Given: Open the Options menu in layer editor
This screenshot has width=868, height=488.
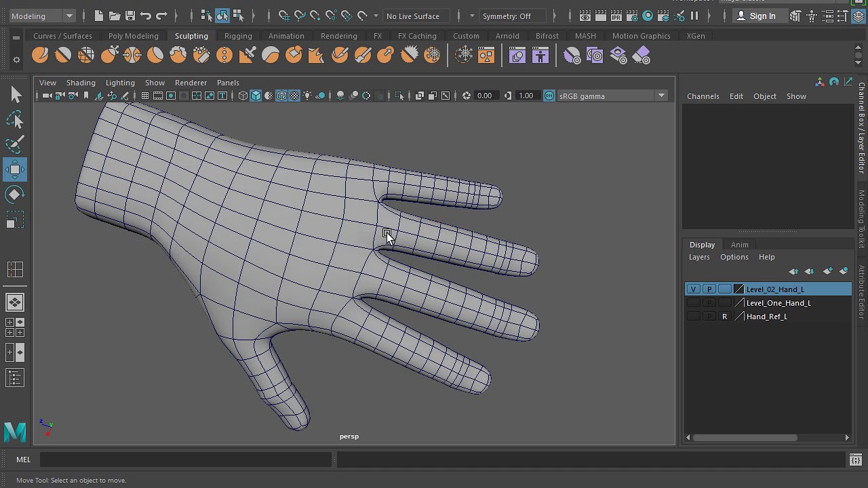Looking at the screenshot, I should click(734, 257).
